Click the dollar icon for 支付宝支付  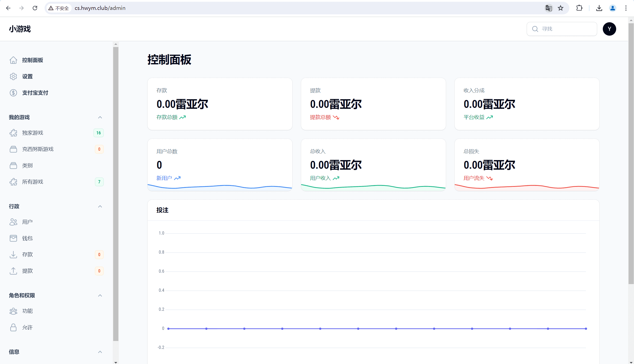(x=13, y=93)
